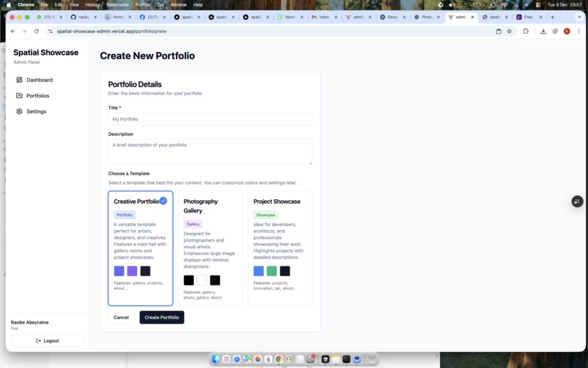Switch to the Free tab
Screen dimensions: 588x368
coord(529,17)
